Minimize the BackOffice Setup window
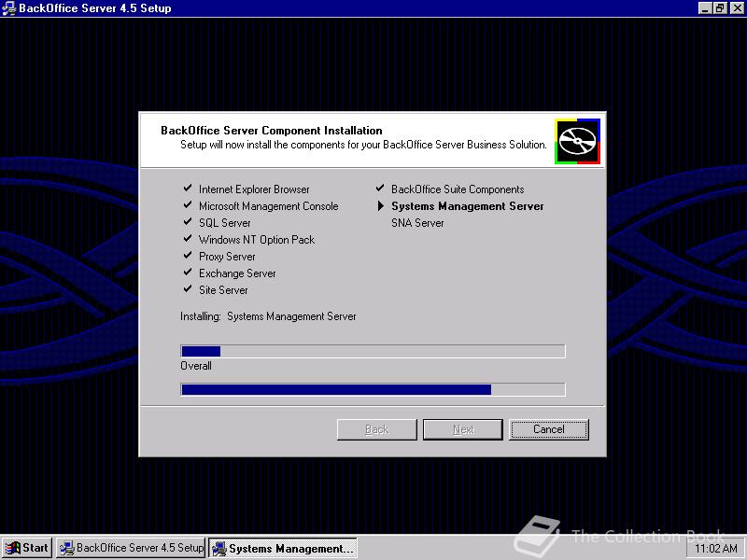747x560 pixels. click(x=705, y=8)
